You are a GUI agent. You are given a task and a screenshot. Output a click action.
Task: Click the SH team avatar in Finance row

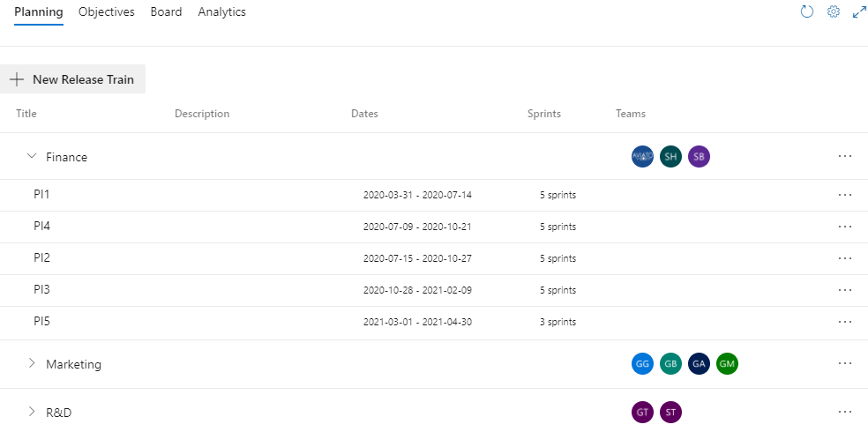[x=670, y=157]
